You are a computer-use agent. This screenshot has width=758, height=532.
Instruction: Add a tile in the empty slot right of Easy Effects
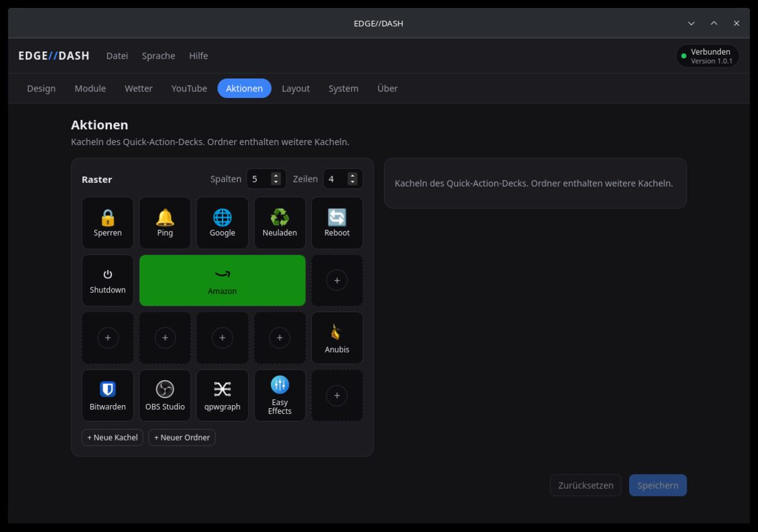click(337, 395)
